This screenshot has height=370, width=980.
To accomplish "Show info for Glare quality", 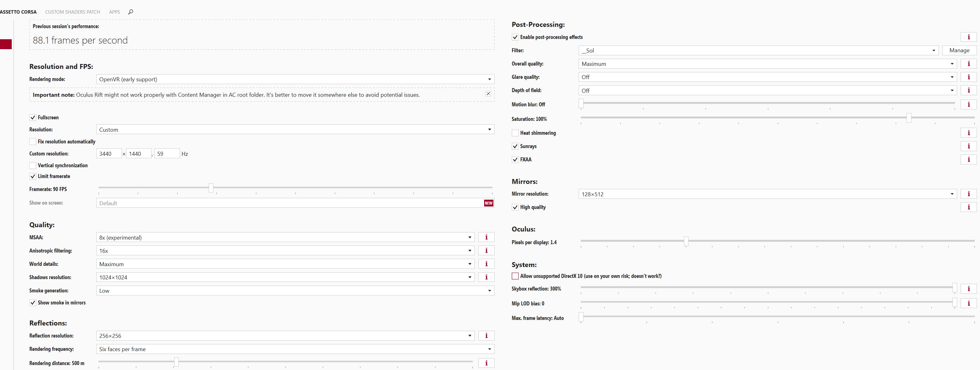I will pyautogui.click(x=969, y=77).
